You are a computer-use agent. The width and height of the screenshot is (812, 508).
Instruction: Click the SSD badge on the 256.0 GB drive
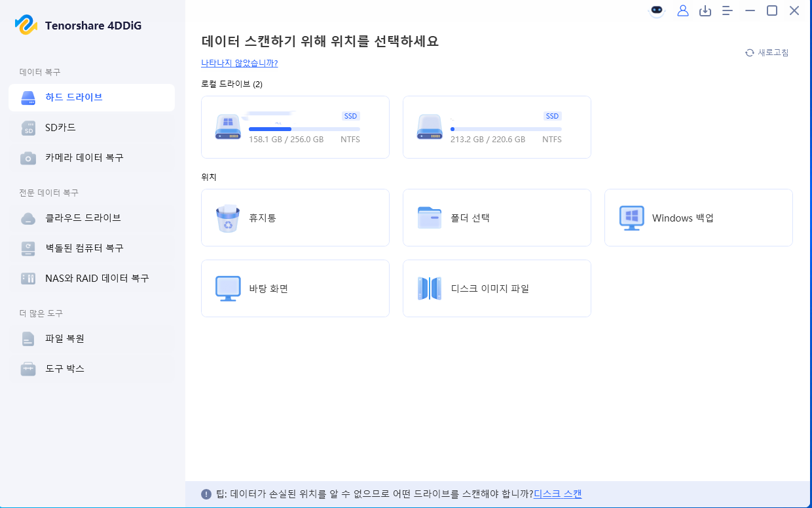351,116
